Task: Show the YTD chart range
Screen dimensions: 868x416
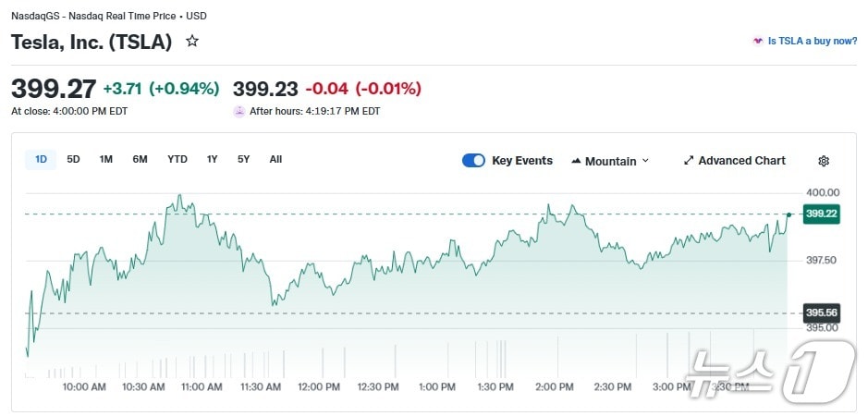Action: pos(177,159)
